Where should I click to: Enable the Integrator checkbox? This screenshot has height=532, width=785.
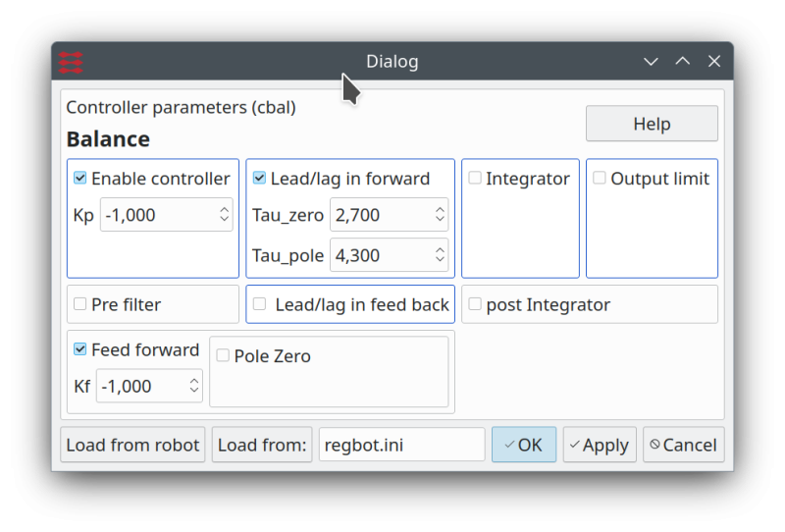[475, 179]
